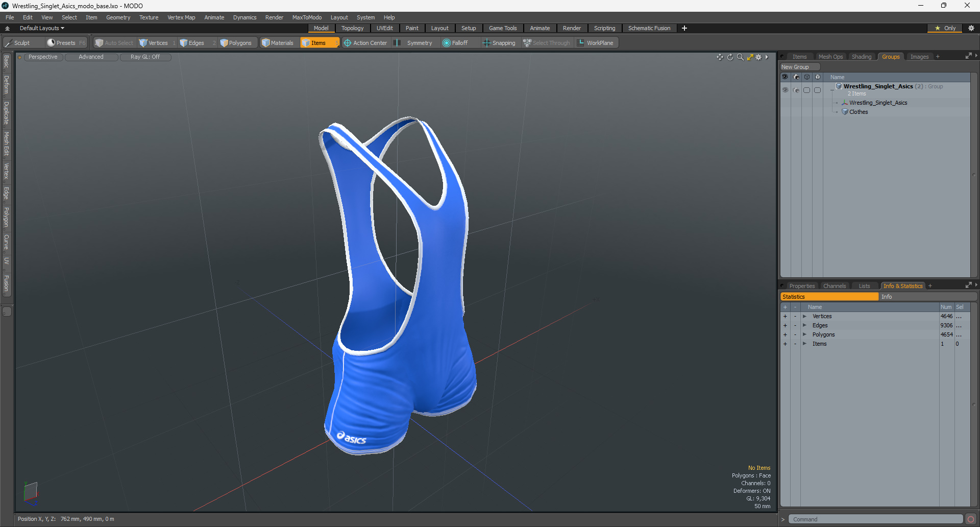980x527 pixels.
Task: Switch to Topology layout tab
Action: [x=353, y=28]
